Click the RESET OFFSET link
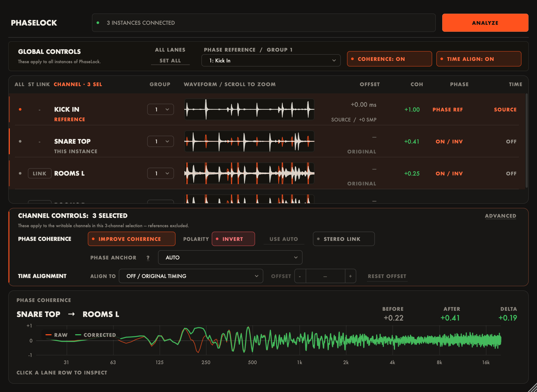The height and width of the screenshot is (392, 537). (387, 276)
